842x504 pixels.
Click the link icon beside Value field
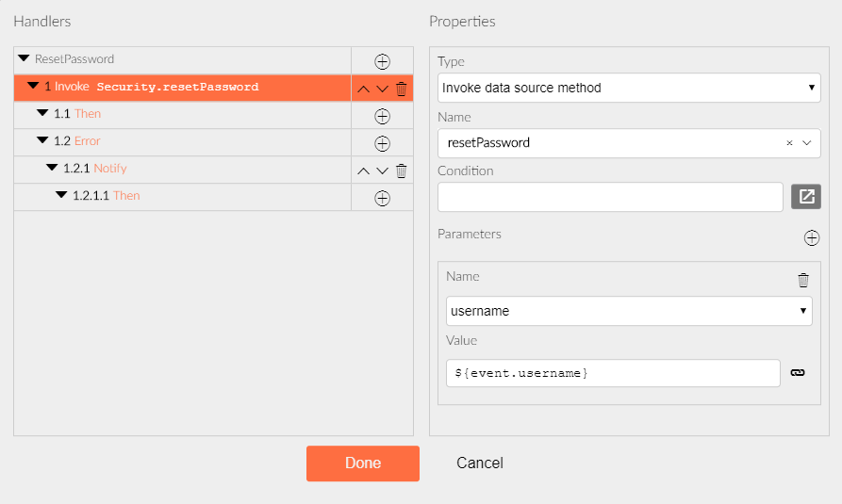click(x=798, y=372)
